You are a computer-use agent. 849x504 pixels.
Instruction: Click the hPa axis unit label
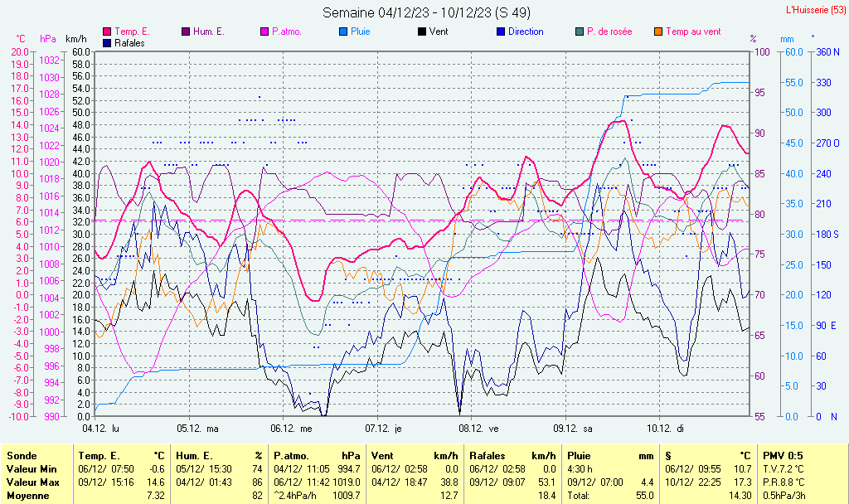tap(48, 39)
